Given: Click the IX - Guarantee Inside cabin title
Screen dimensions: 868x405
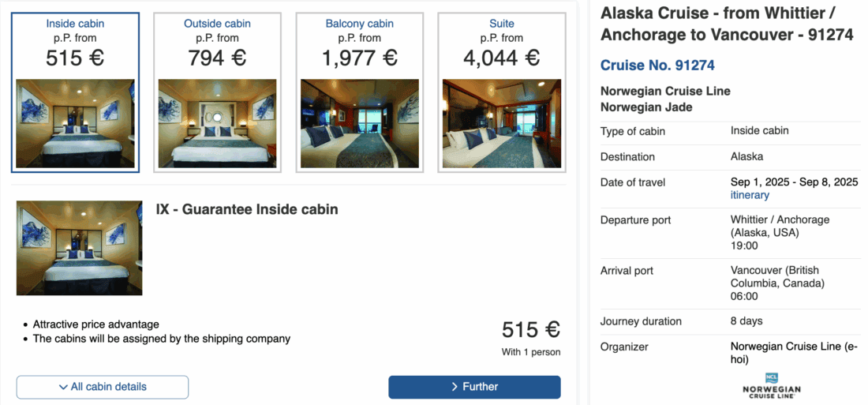Looking at the screenshot, I should 247,209.
